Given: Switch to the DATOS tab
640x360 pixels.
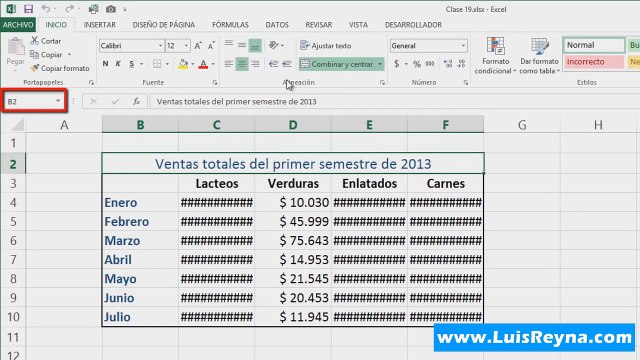Looking at the screenshot, I should point(277,25).
